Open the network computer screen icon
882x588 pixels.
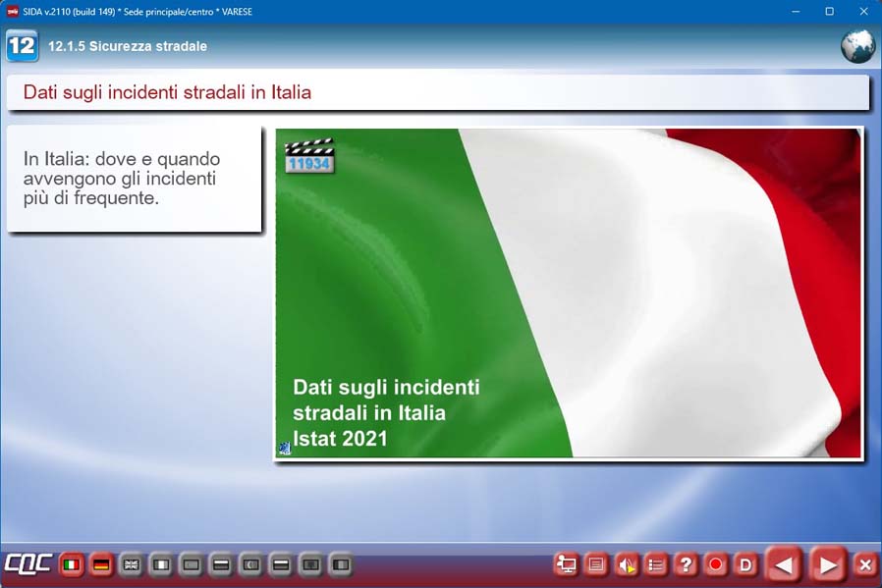(566, 564)
